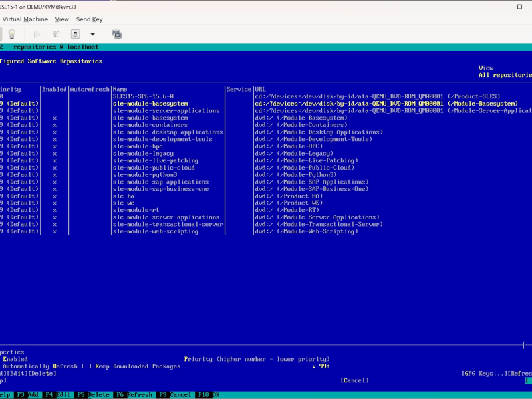Open the GPG Keys... button
Image resolution: width=532 pixels, height=399 pixels.
[x=484, y=374]
